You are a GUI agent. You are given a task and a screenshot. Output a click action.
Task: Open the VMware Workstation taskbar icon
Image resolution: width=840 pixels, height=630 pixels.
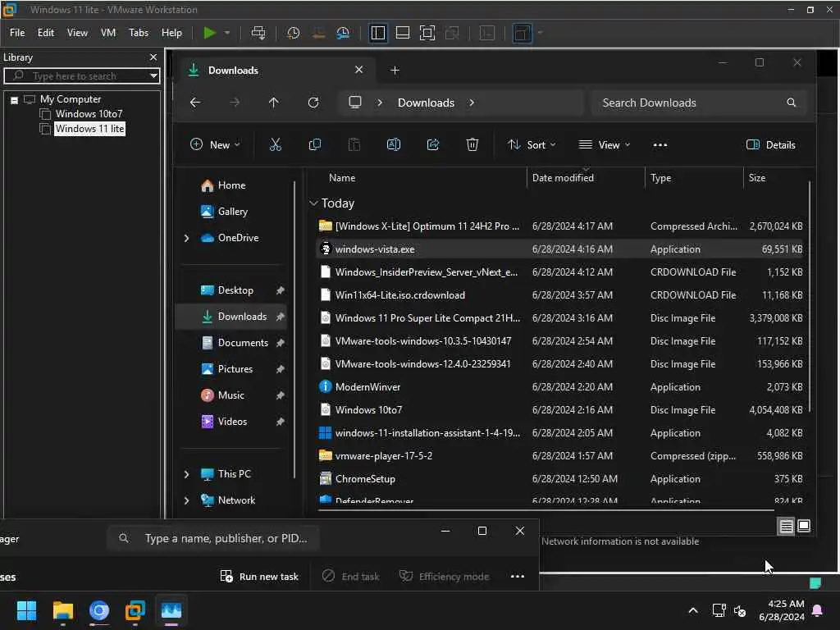pyautogui.click(x=135, y=610)
